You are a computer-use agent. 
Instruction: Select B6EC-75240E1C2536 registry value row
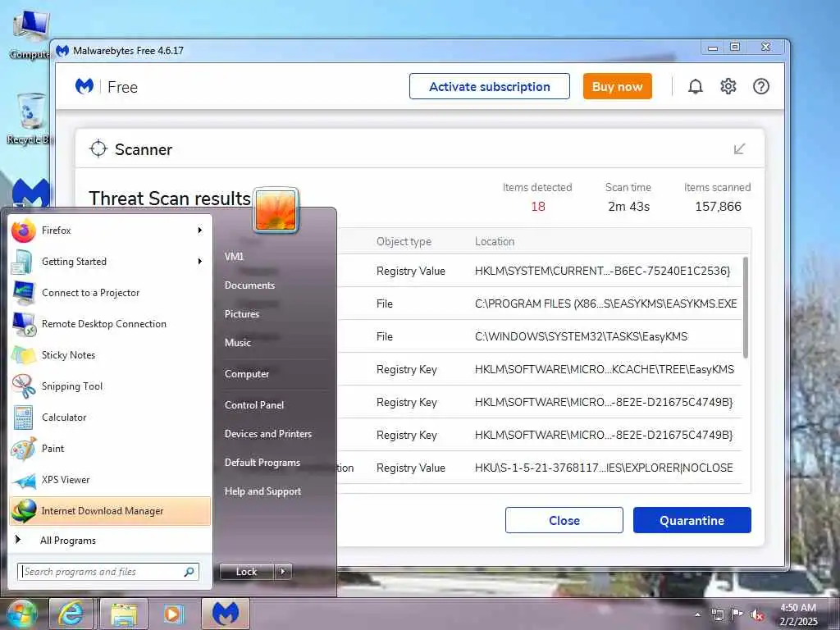click(x=540, y=271)
